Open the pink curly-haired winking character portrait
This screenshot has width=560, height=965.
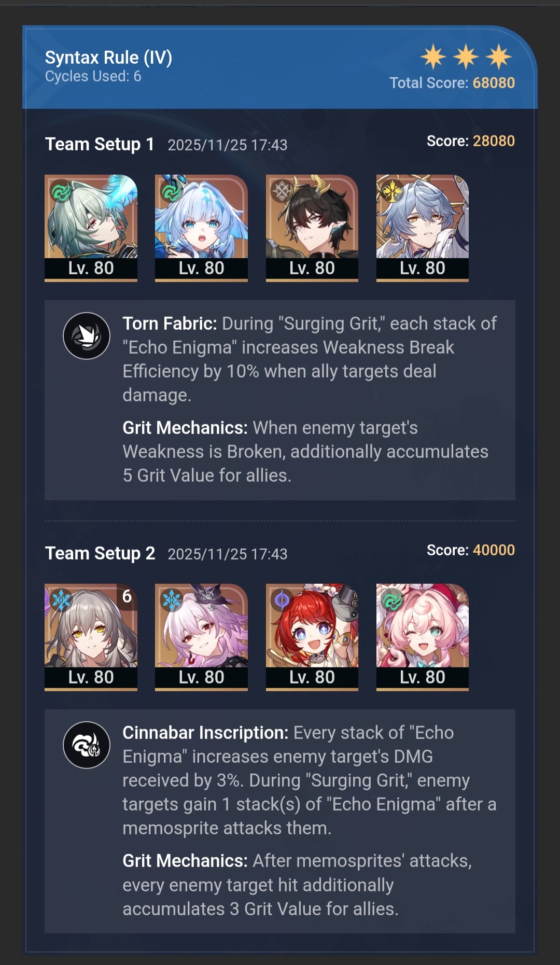423,637
